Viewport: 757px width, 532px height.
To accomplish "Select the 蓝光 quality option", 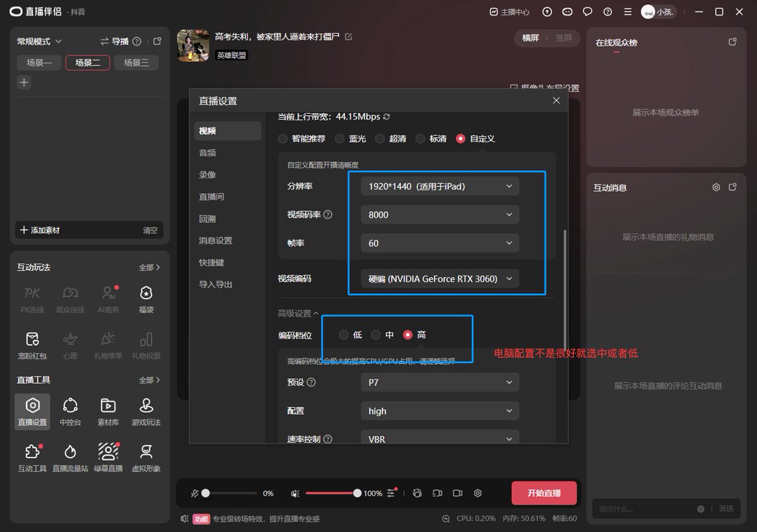I will tap(350, 139).
